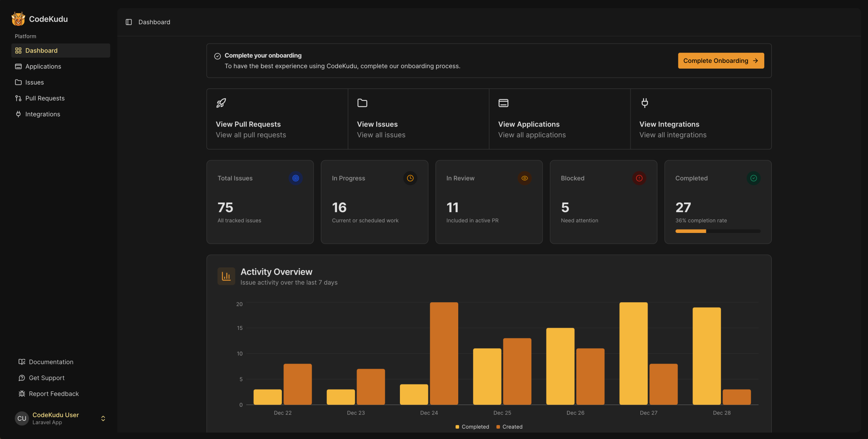The height and width of the screenshot is (439, 868).
Task: Click the CodeKudu logo icon
Action: (18, 19)
